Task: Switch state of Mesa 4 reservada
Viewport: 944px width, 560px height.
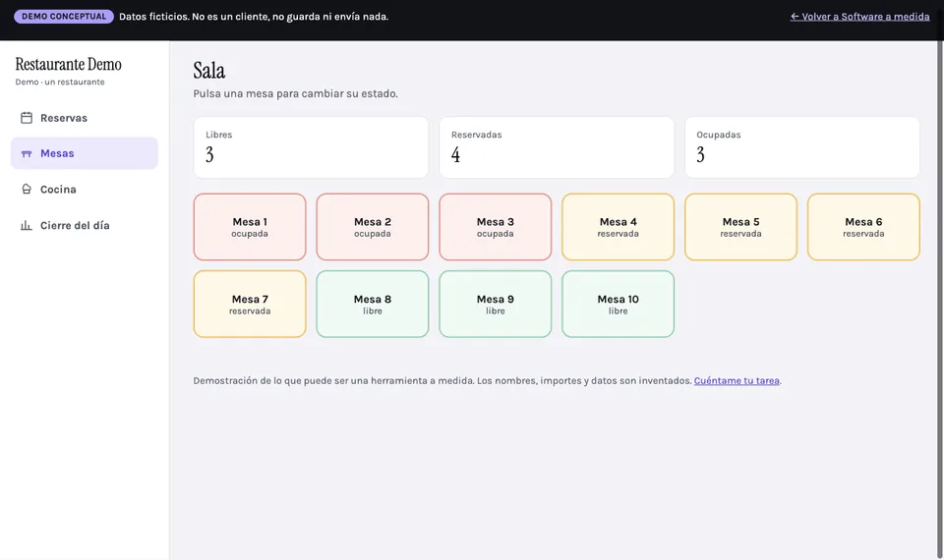Action: coord(619,227)
